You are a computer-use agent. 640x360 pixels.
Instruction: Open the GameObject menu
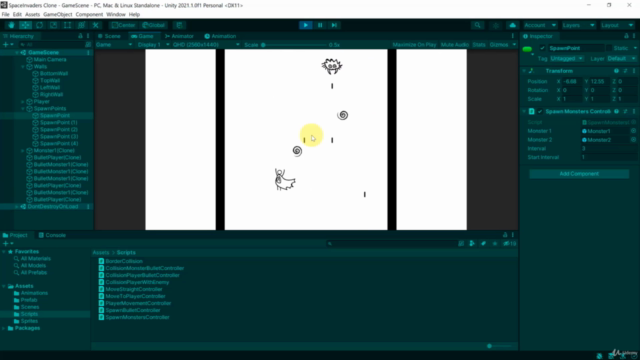[x=58, y=14]
